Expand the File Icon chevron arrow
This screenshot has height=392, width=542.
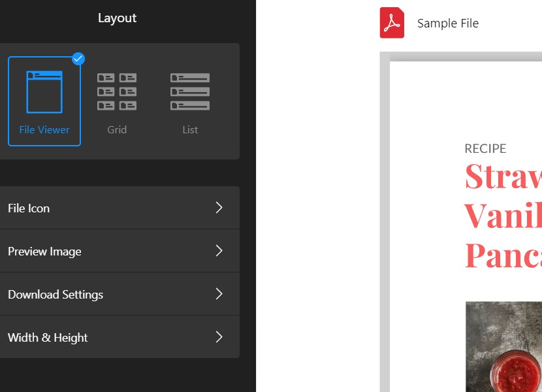219,208
